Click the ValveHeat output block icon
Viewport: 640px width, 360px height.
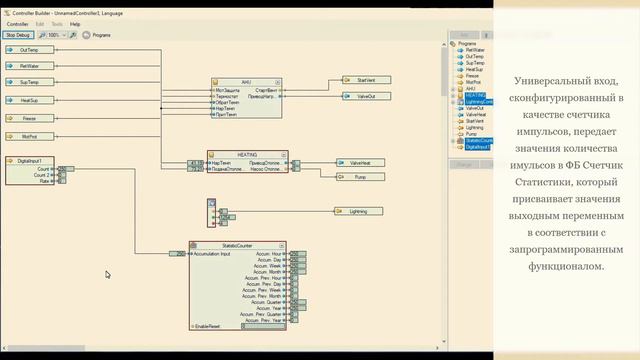point(341,163)
